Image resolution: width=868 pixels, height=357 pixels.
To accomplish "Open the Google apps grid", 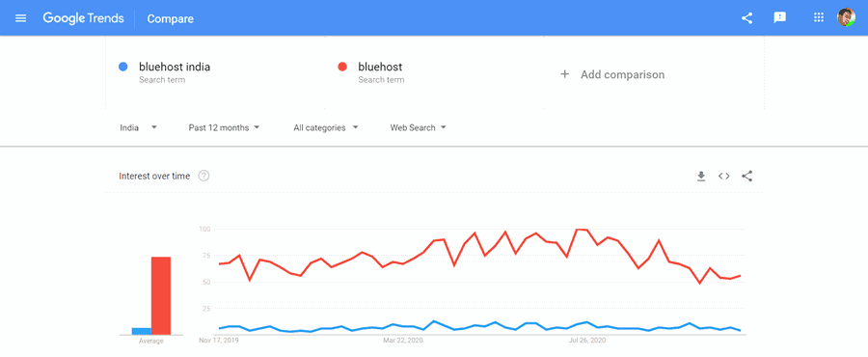I will click(x=819, y=17).
